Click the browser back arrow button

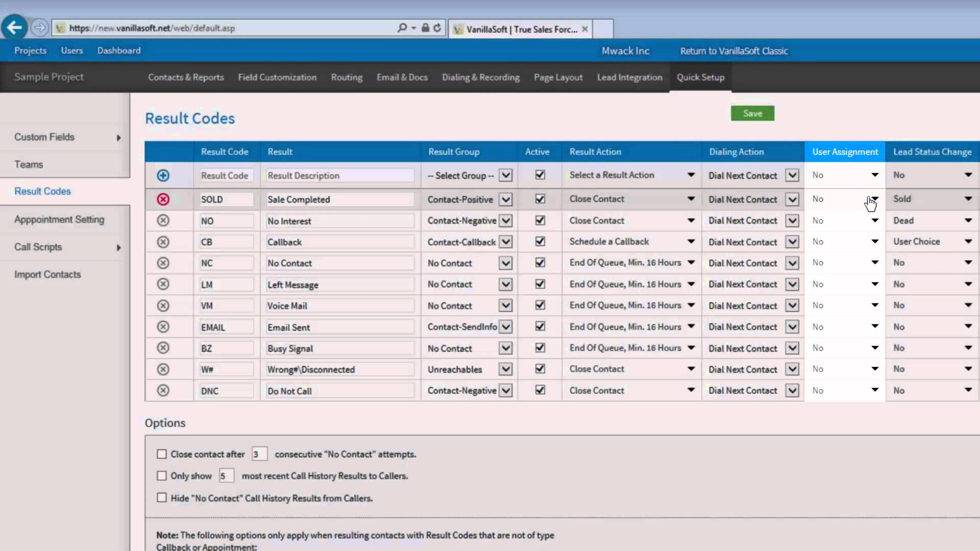pyautogui.click(x=14, y=27)
